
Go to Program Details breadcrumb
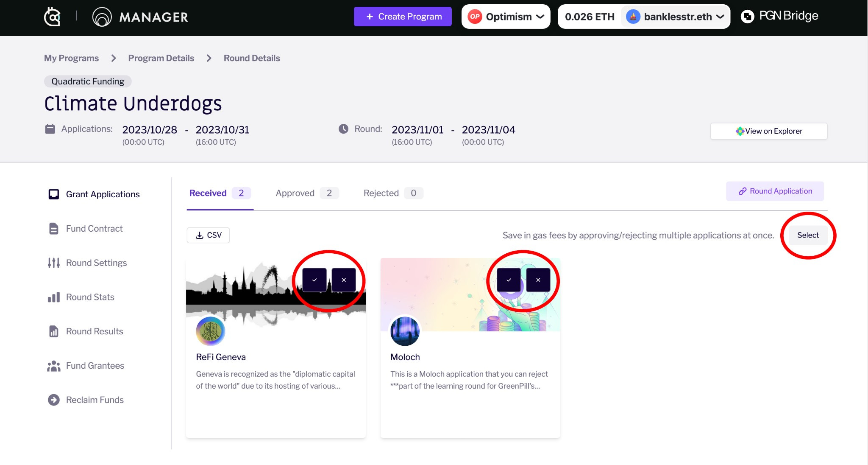coord(161,58)
